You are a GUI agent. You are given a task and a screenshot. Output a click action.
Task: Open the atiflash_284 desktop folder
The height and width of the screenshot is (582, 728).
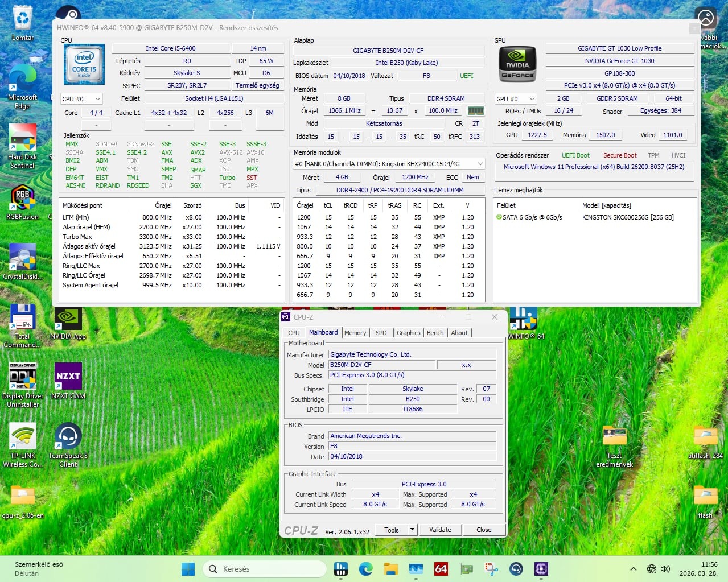tap(705, 442)
